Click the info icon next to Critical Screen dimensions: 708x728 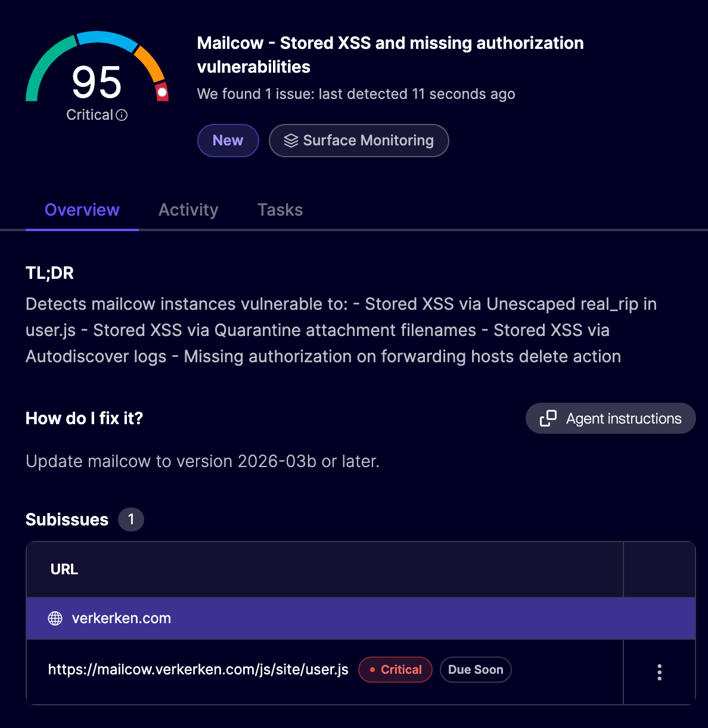point(123,114)
